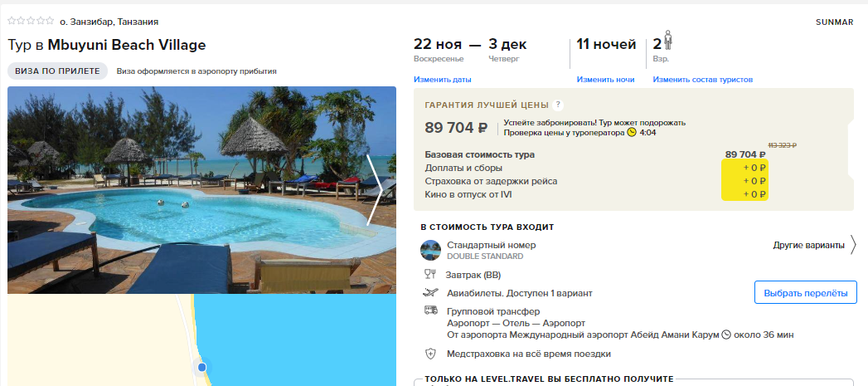This screenshot has width=868, height=386.
Task: Click the clock icon next to price check timer
Action: pyautogui.click(x=632, y=133)
